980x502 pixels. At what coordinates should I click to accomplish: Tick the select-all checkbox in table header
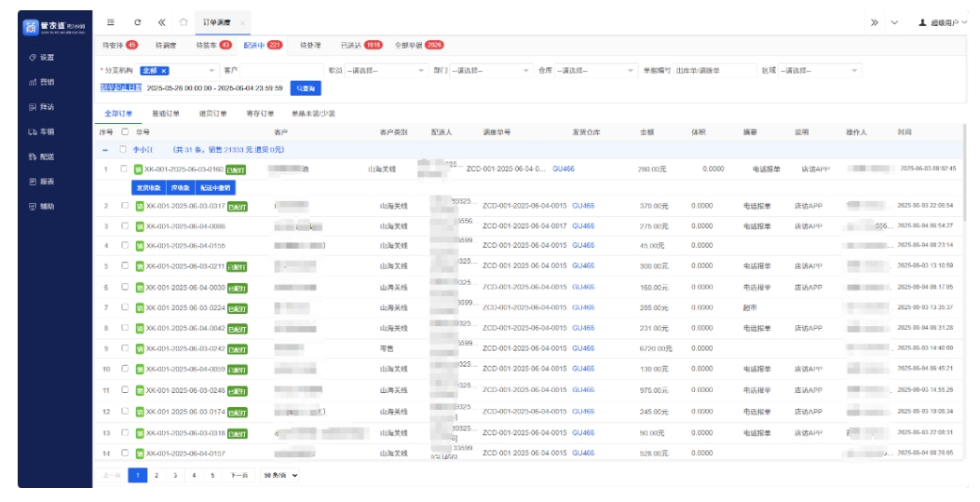125,132
